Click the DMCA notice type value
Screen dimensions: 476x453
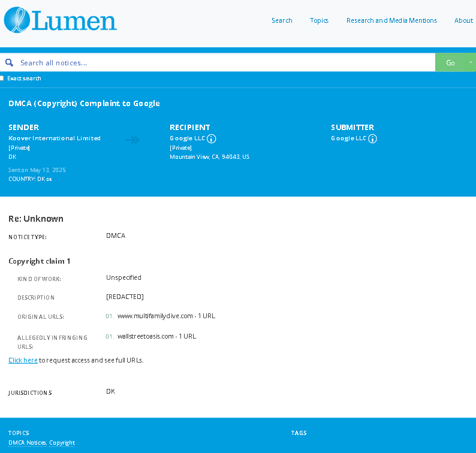tap(116, 235)
